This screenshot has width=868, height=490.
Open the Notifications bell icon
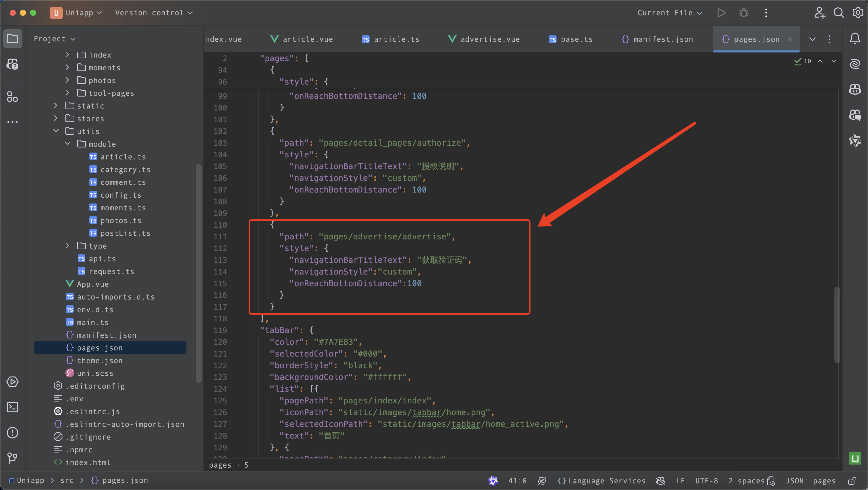click(x=855, y=39)
